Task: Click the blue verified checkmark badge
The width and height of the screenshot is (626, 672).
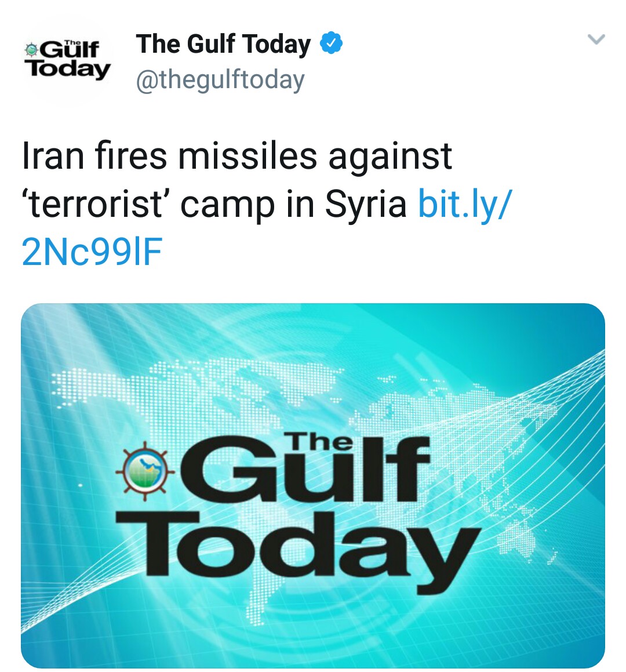Action: (331, 44)
